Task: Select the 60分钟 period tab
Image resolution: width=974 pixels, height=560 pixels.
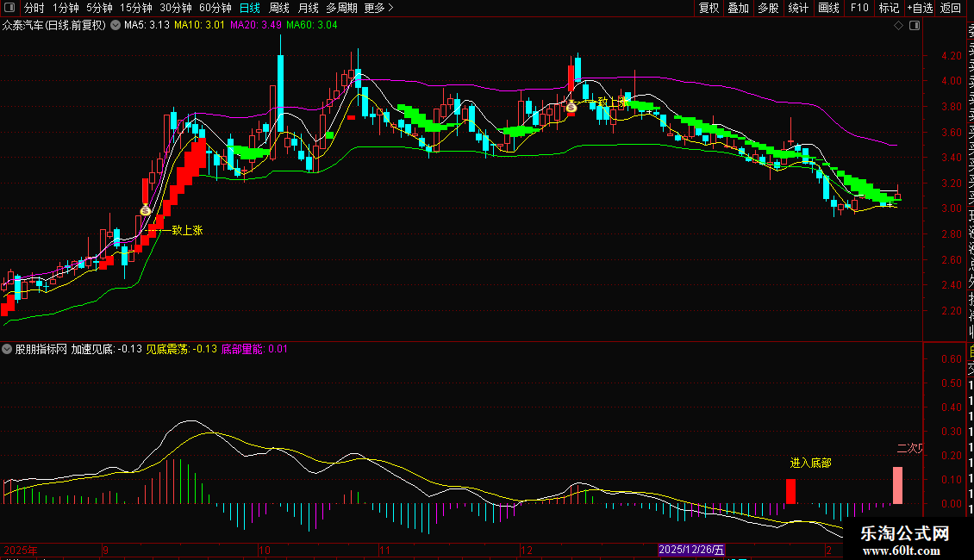Action: tap(215, 8)
